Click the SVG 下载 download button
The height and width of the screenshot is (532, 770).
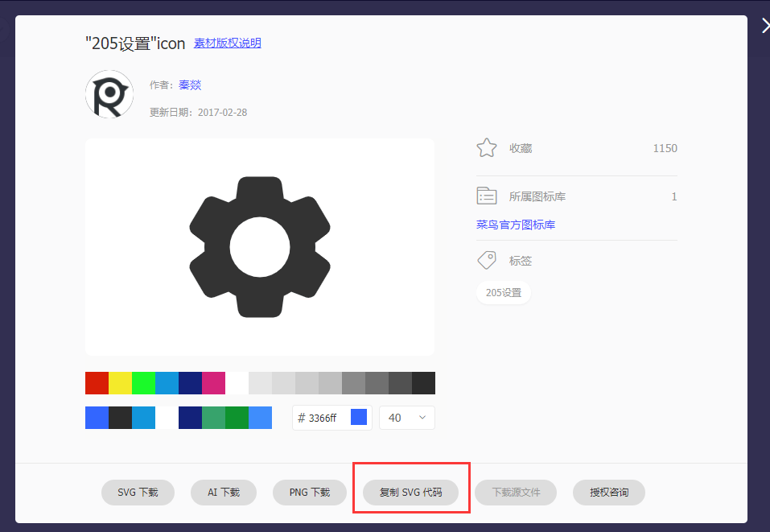pos(137,492)
